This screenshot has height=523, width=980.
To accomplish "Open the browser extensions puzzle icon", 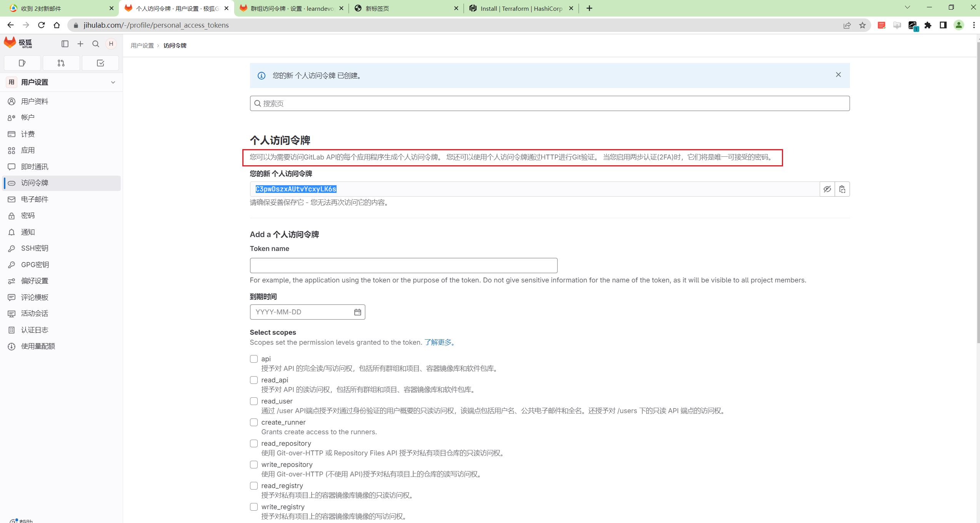I will 928,25.
